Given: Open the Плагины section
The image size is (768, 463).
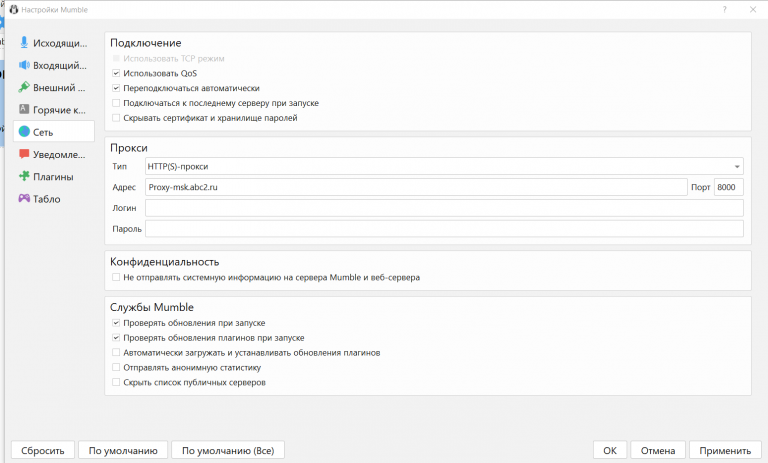Looking at the screenshot, I should [x=54, y=176].
